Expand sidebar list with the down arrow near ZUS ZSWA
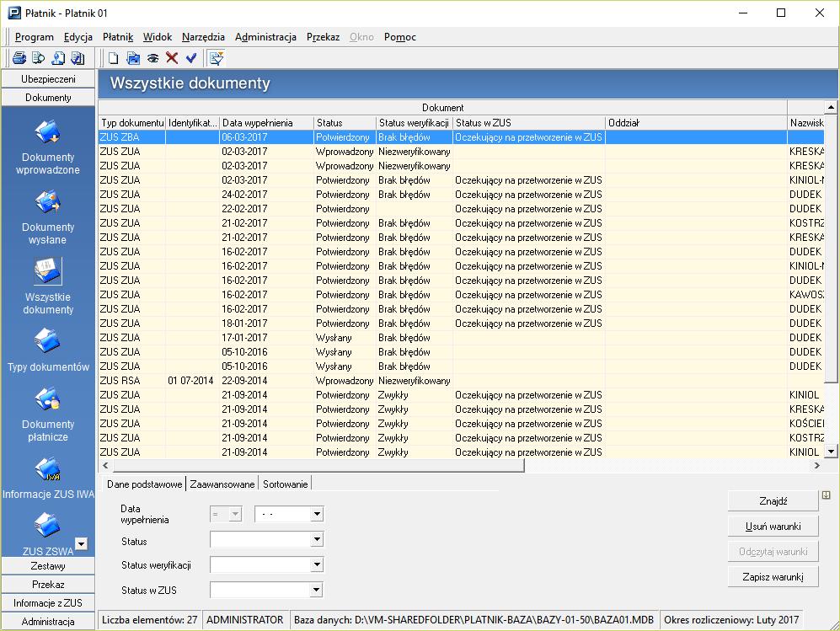The width and height of the screenshot is (840, 631). point(81,543)
